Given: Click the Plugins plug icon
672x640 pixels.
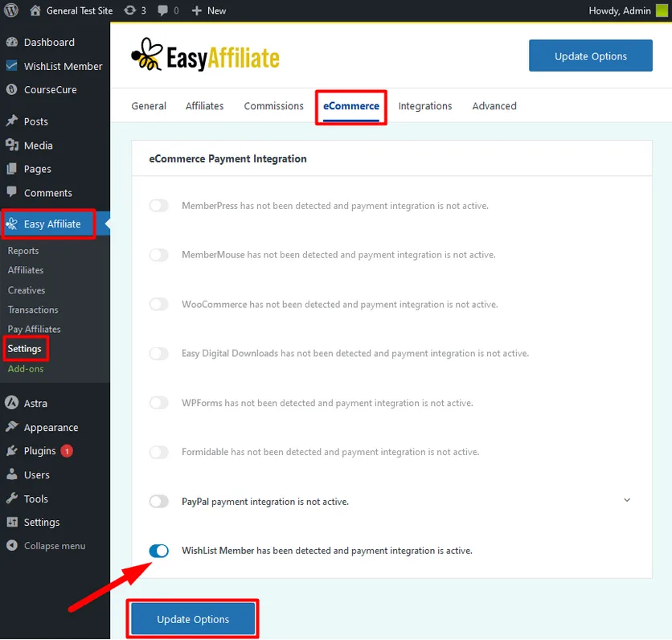Looking at the screenshot, I should 12,450.
